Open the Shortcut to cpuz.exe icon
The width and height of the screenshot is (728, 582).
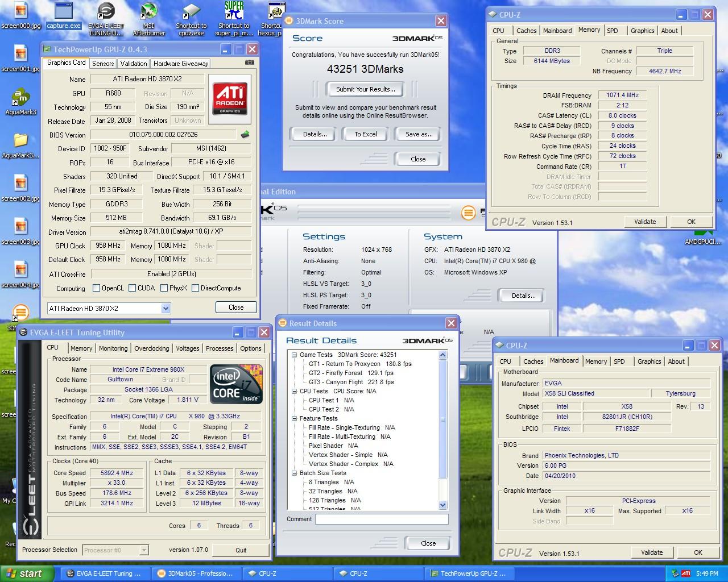(x=191, y=19)
